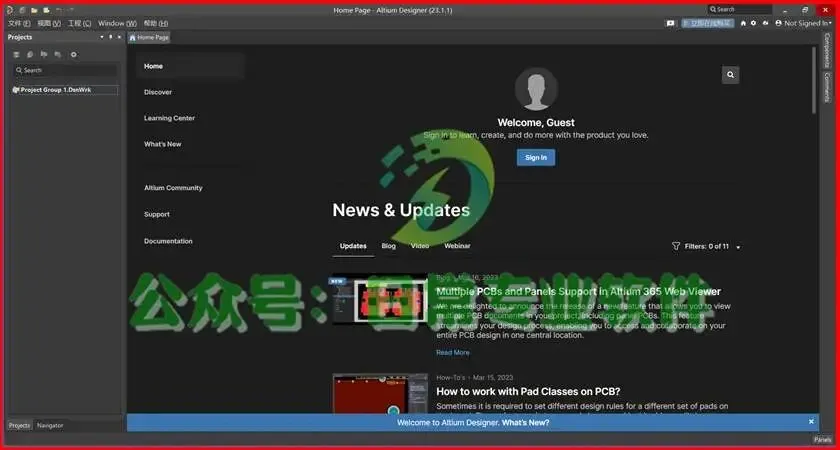Click the Projects panel search field
This screenshot has width=840, height=450.
65,70
